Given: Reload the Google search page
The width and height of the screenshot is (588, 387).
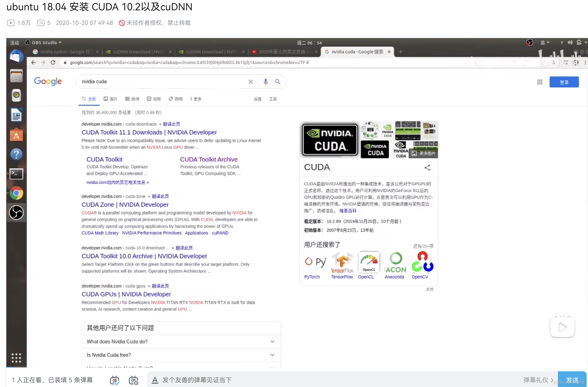Looking at the screenshot, I should click(x=53, y=62).
